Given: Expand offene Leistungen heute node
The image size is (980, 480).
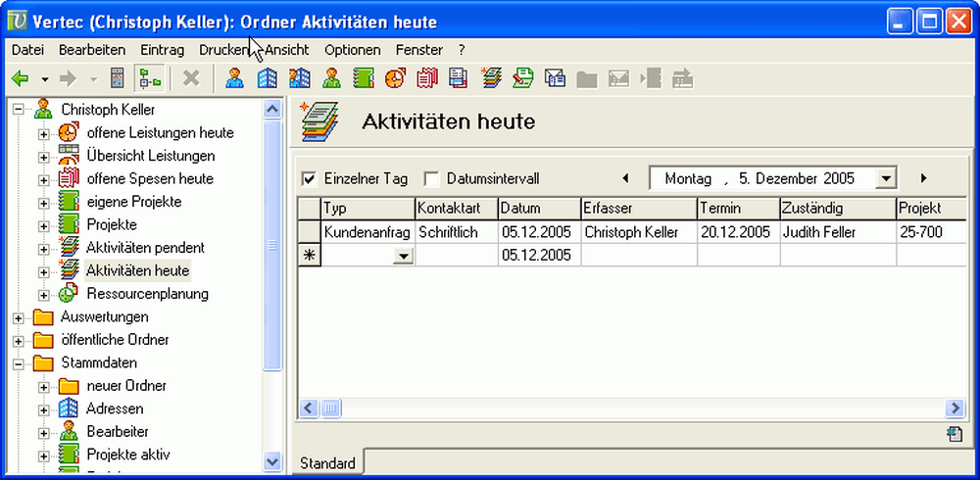Looking at the screenshot, I should [x=44, y=134].
